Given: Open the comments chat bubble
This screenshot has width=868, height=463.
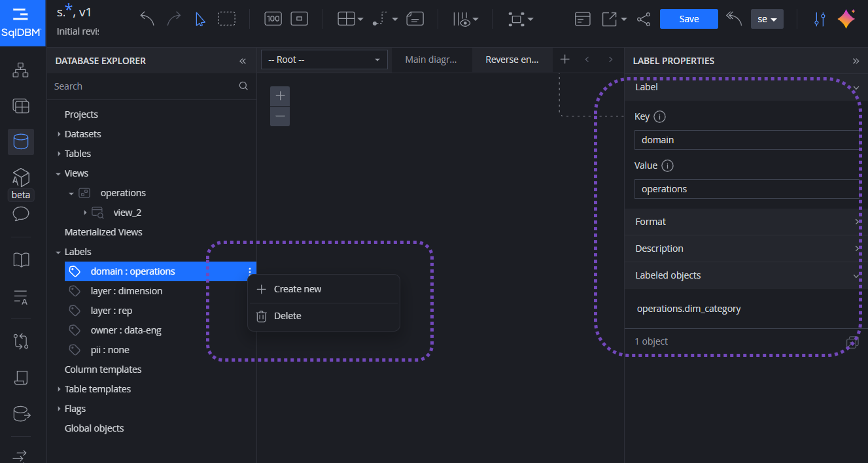Looking at the screenshot, I should click(21, 214).
